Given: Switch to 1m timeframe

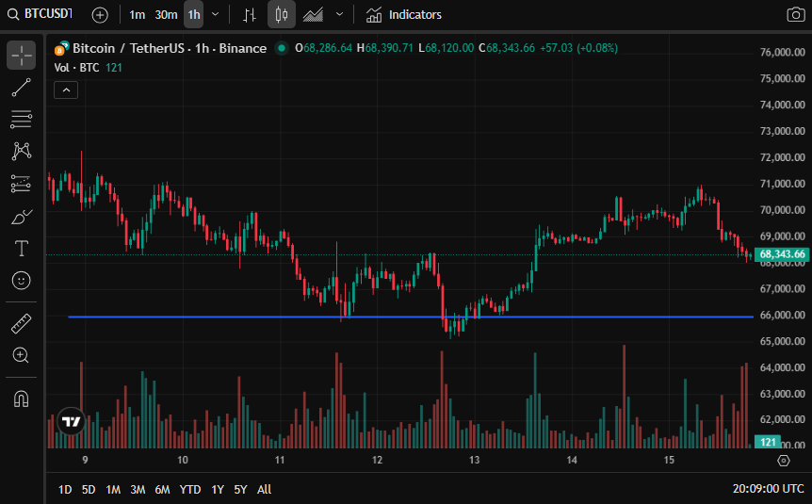Looking at the screenshot, I should coord(137,15).
